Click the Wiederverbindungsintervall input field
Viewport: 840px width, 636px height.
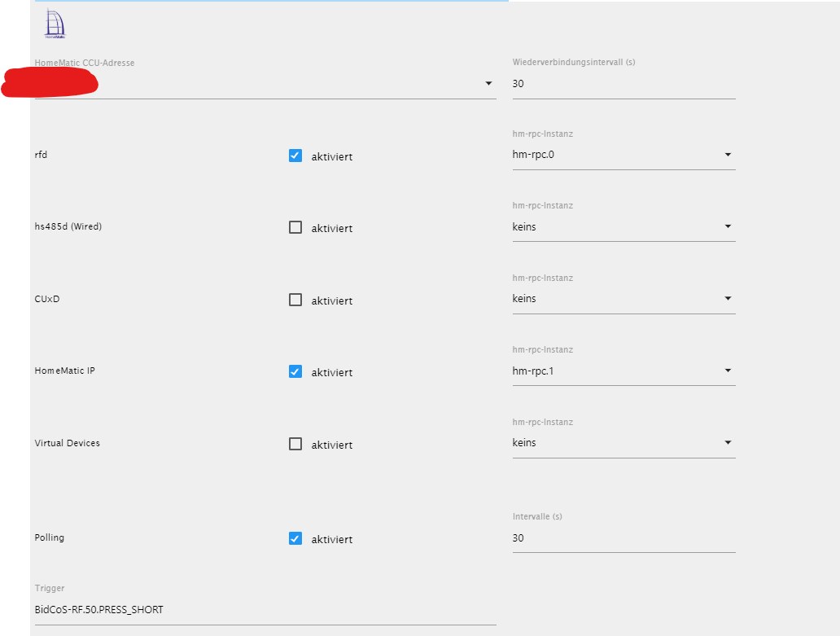pyautogui.click(x=623, y=84)
